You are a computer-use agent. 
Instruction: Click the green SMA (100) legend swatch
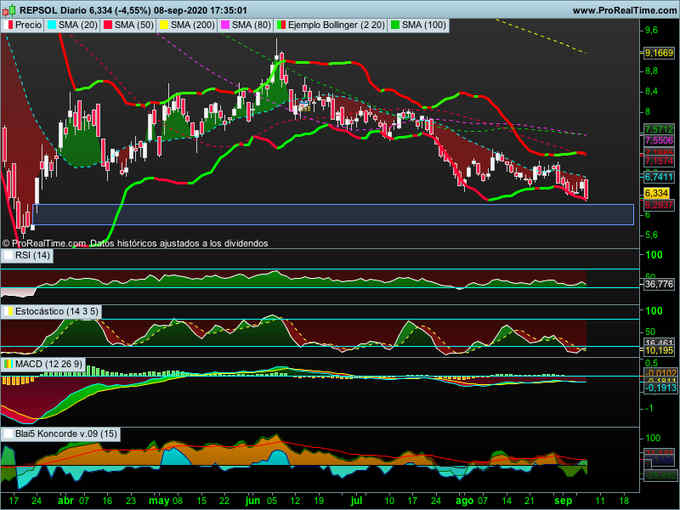397,23
